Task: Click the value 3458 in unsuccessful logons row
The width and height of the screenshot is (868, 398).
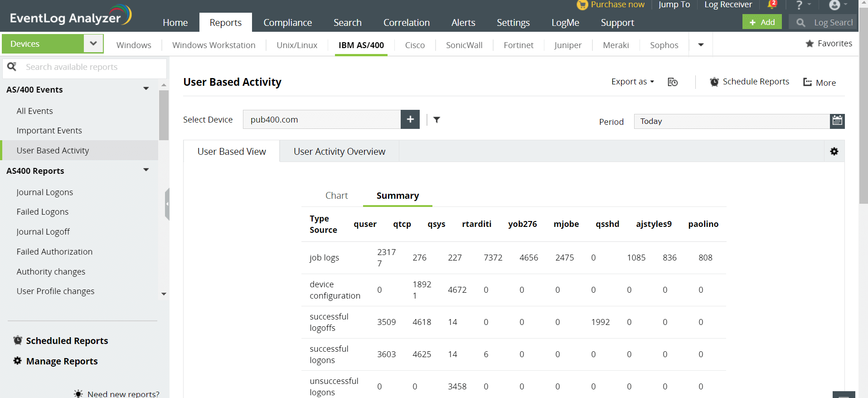Action: pyautogui.click(x=457, y=387)
